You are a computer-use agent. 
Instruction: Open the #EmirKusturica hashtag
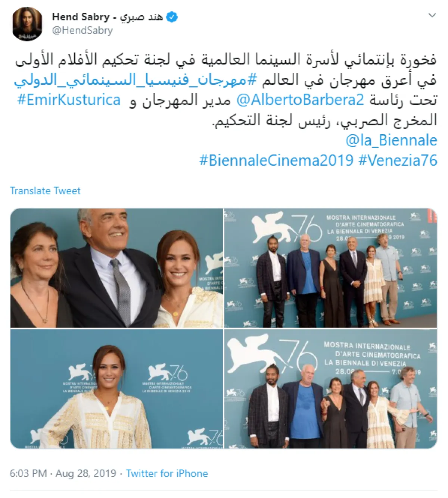(x=69, y=100)
